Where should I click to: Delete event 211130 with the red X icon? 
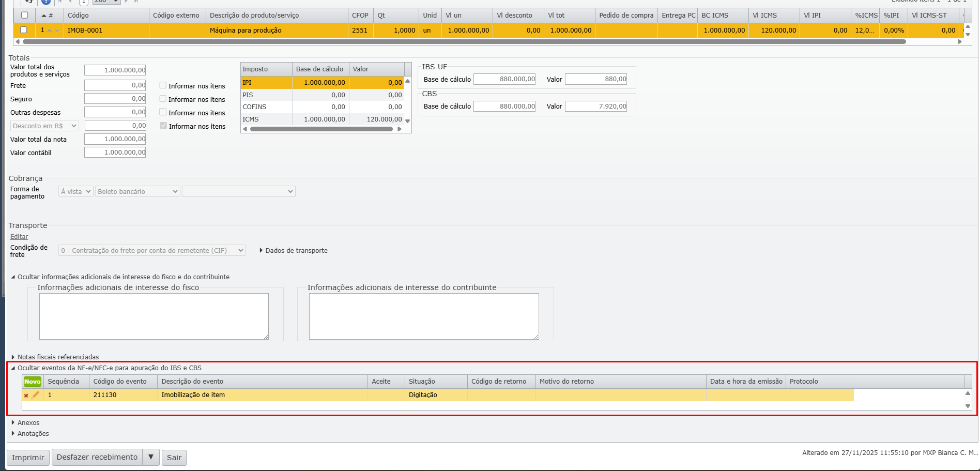tap(26, 396)
